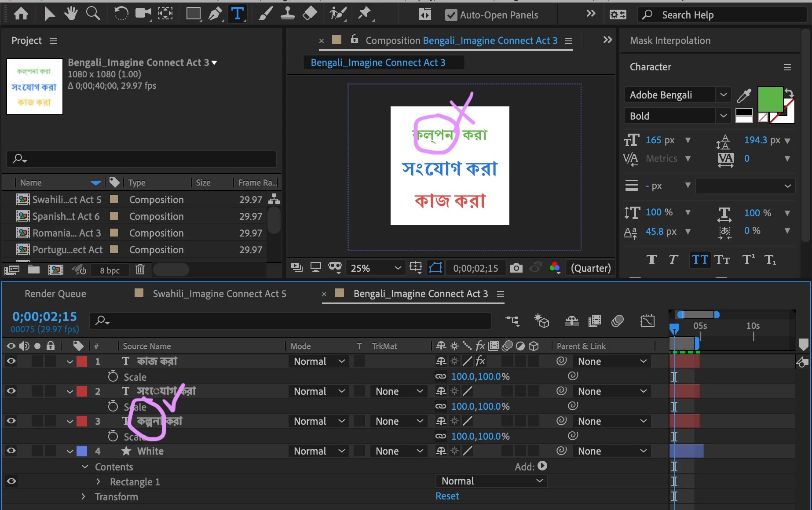Expand the Transform group
The width and height of the screenshot is (812, 510).
(83, 496)
